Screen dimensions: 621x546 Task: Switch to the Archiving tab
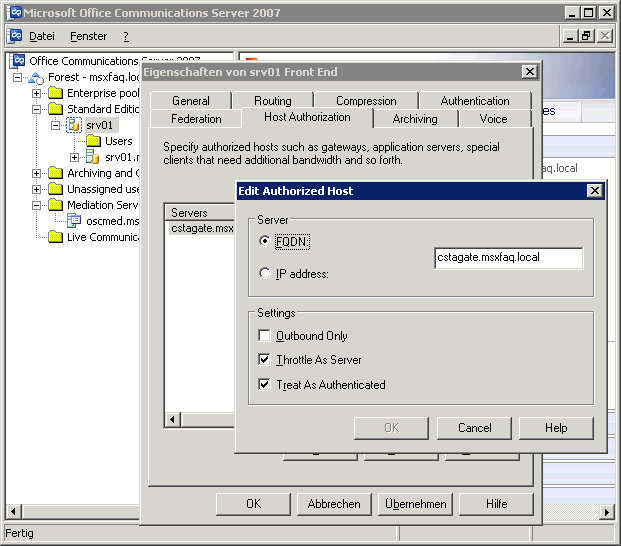point(415,119)
